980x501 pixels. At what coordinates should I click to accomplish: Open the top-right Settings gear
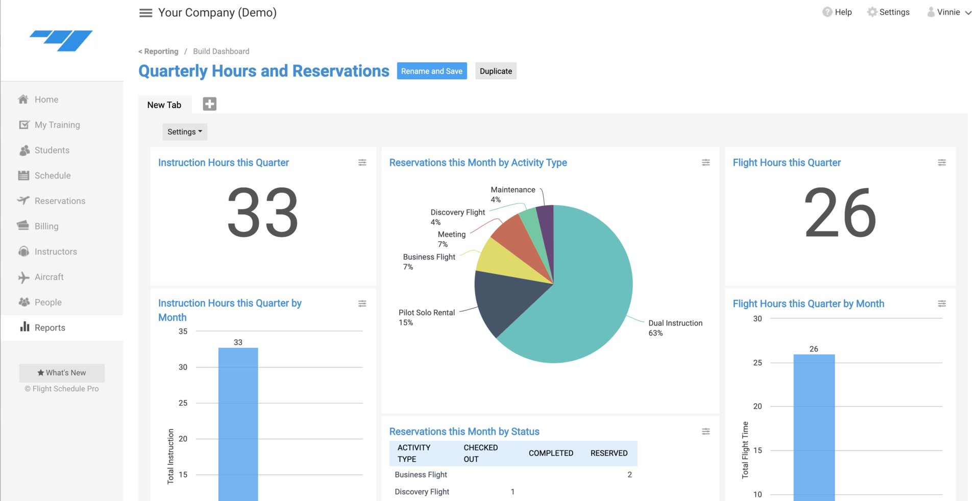coord(888,12)
